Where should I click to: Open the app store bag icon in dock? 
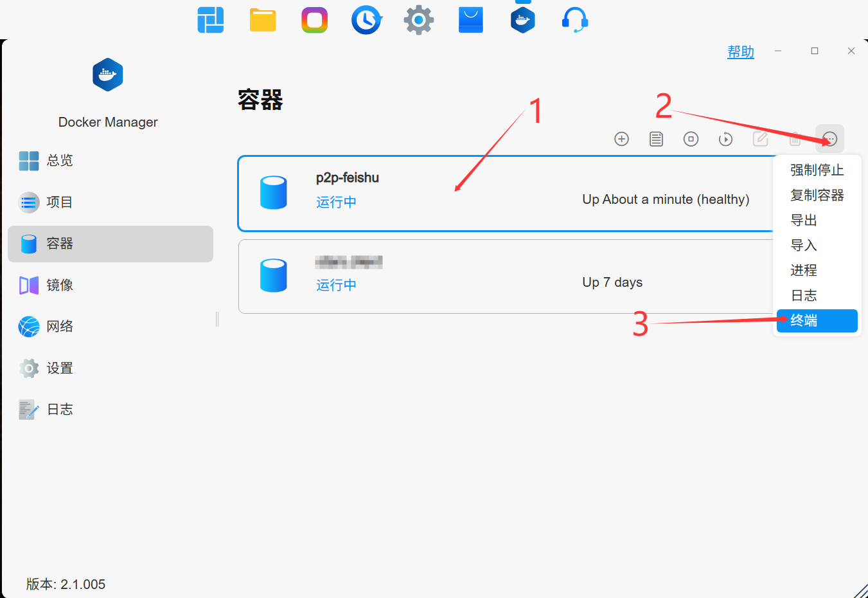[x=471, y=20]
